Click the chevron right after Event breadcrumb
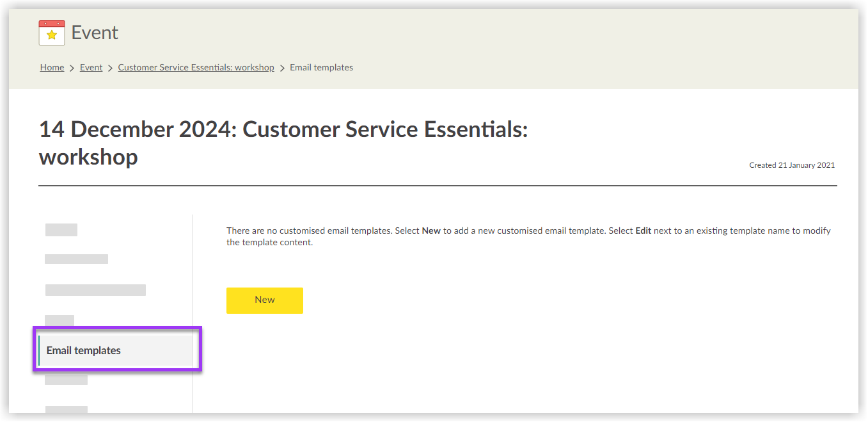 click(110, 68)
